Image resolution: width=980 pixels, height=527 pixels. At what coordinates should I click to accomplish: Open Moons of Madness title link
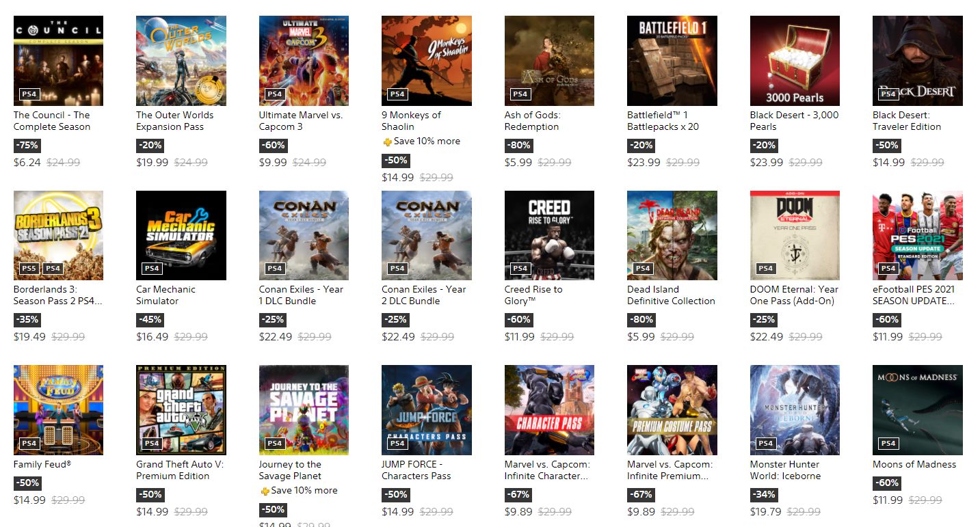914,465
